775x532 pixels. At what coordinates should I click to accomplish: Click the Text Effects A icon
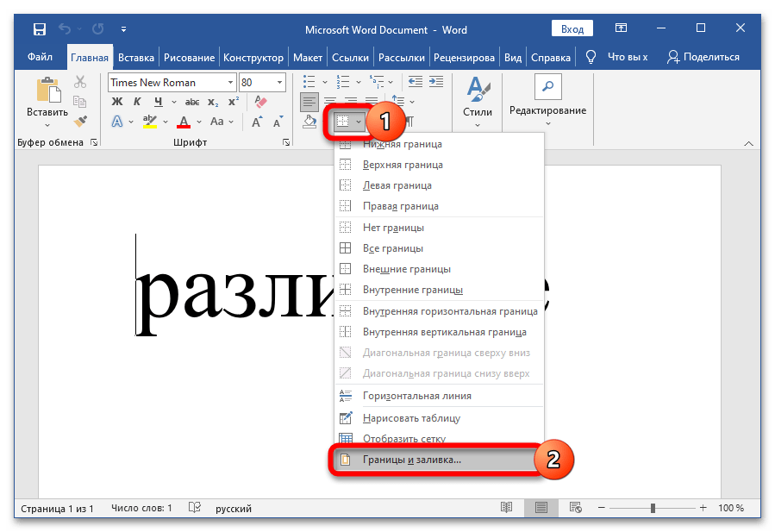point(117,122)
